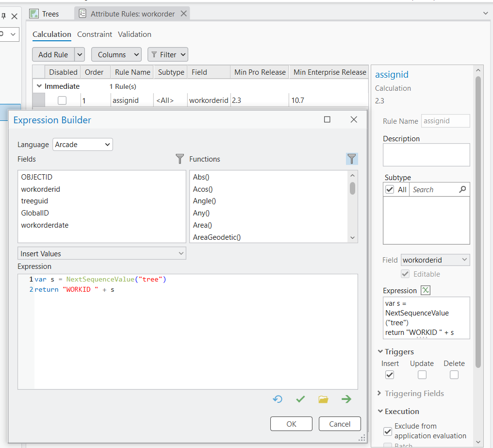Toggle the Editable checkbox
493x448 pixels.
405,274
